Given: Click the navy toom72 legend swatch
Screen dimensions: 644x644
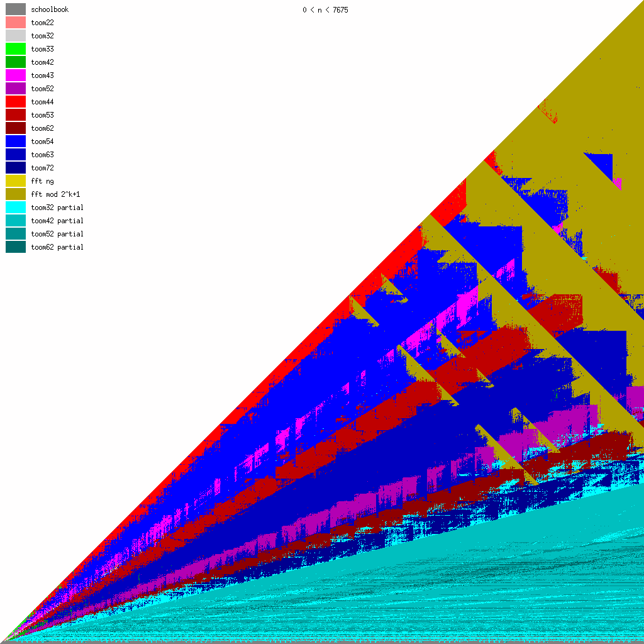Looking at the screenshot, I should [x=16, y=167].
